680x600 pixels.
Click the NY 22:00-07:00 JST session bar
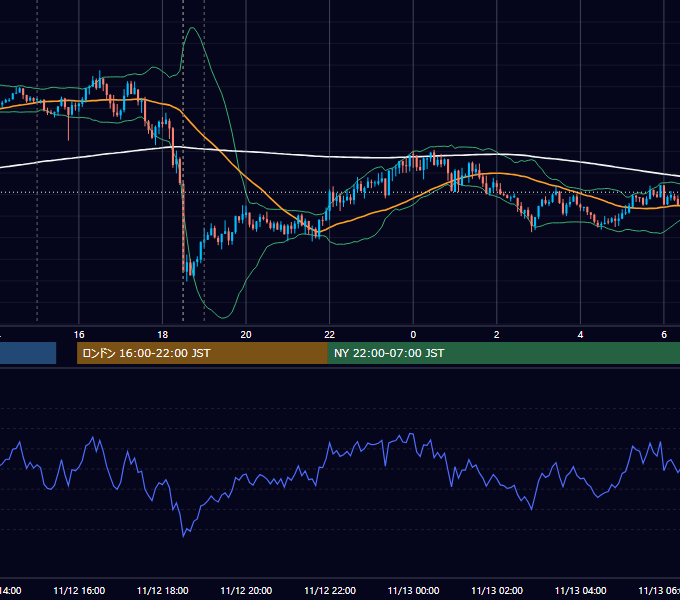click(503, 353)
